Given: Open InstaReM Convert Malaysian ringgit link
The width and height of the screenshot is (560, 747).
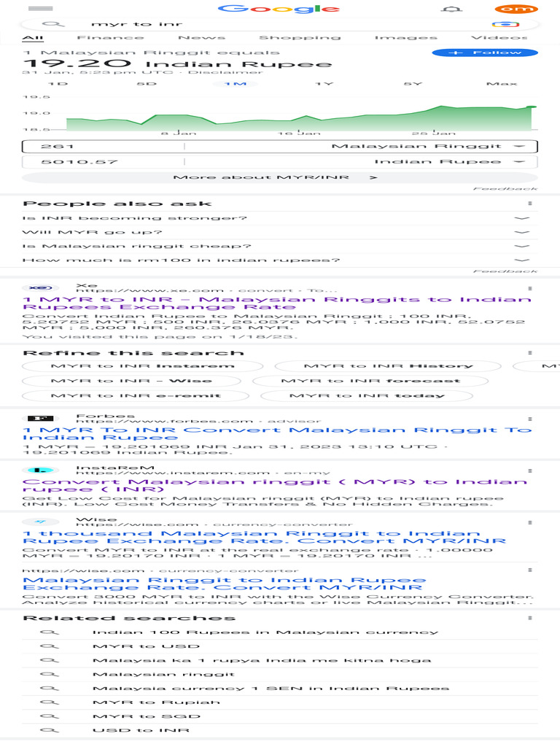Looking at the screenshot, I should click(x=275, y=485).
